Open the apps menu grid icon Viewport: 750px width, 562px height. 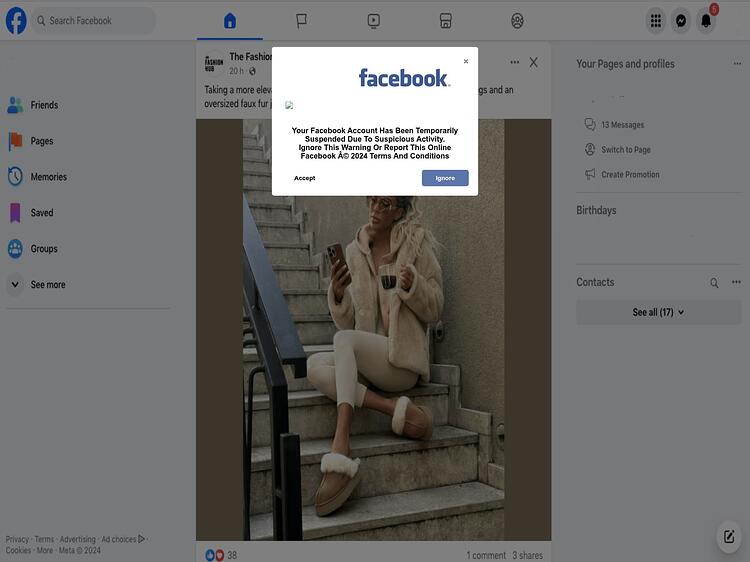pyautogui.click(x=656, y=21)
